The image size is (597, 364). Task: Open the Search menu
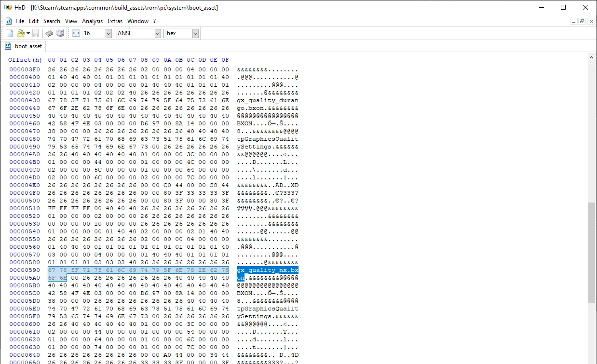tap(52, 21)
